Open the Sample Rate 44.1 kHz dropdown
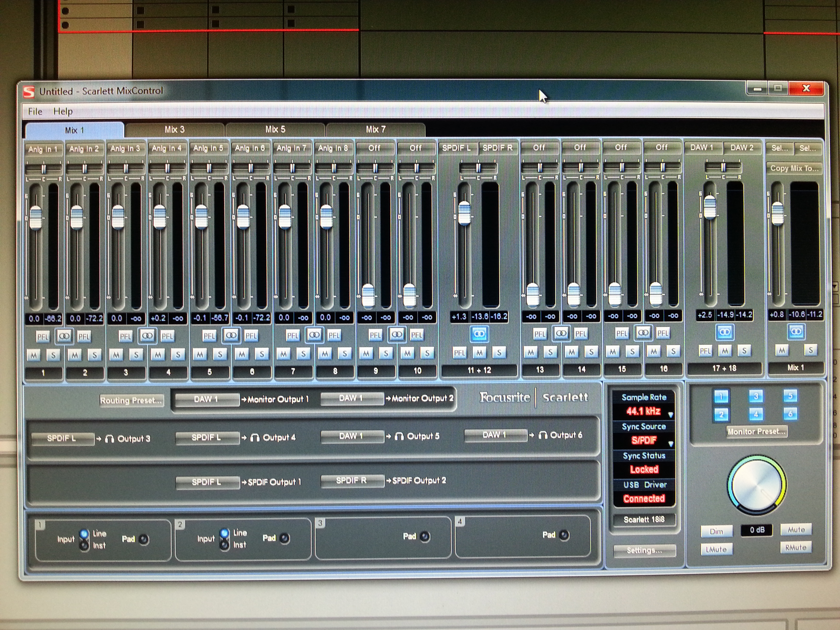840x630 pixels. 644,411
